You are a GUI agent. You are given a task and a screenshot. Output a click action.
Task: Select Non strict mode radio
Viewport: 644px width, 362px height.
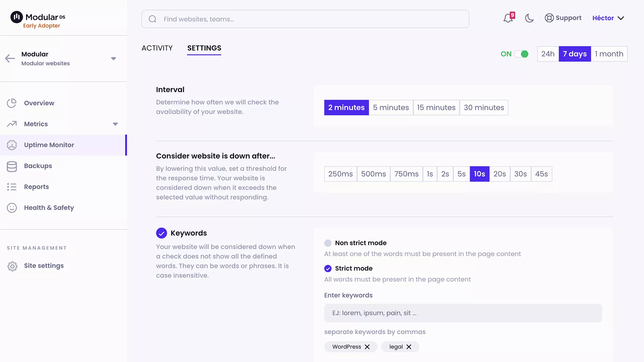point(328,243)
